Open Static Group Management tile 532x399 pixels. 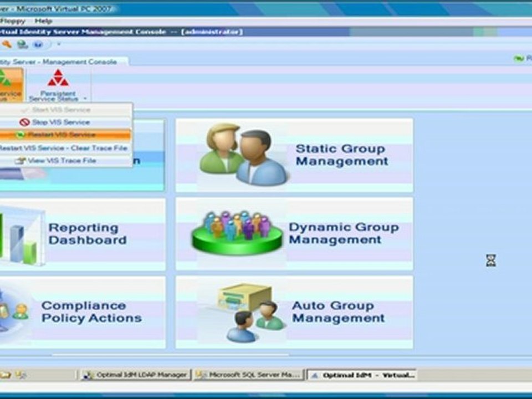tap(294, 155)
